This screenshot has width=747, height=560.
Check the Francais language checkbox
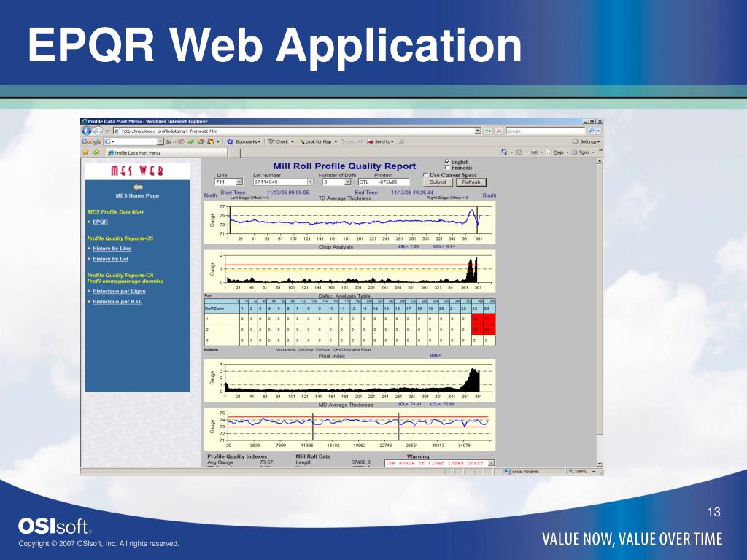447,168
